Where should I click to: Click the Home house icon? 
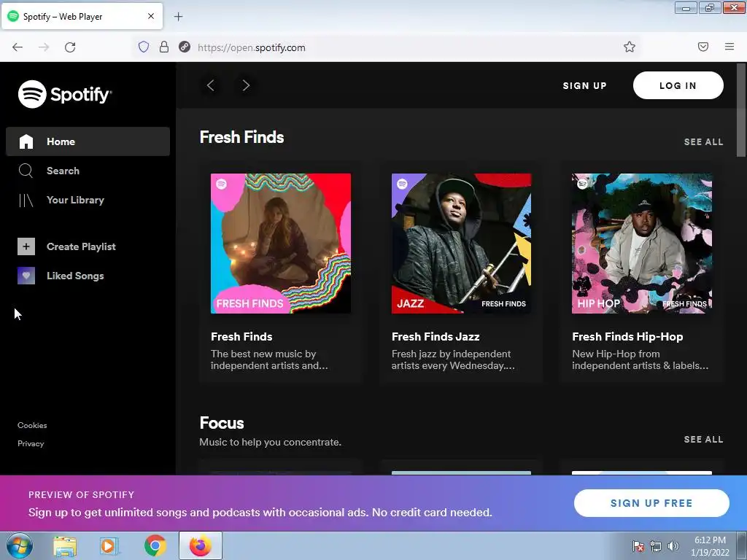pyautogui.click(x=26, y=141)
